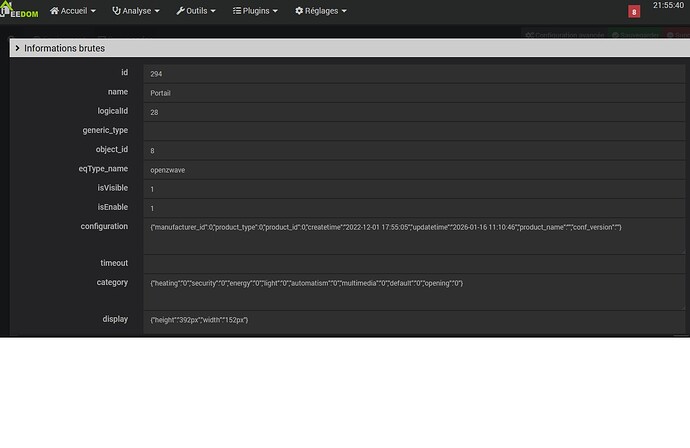Click the dropdown caret next to Plugins
The image size is (690, 448).
tap(275, 11)
